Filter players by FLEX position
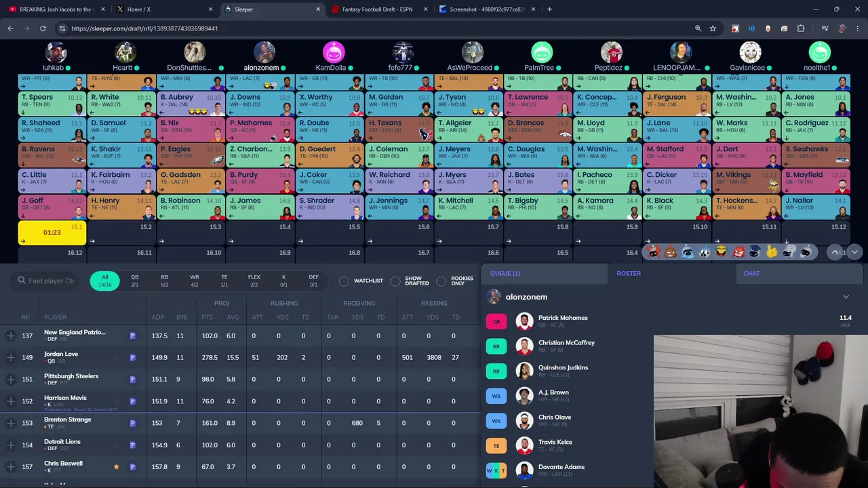 coord(254,281)
